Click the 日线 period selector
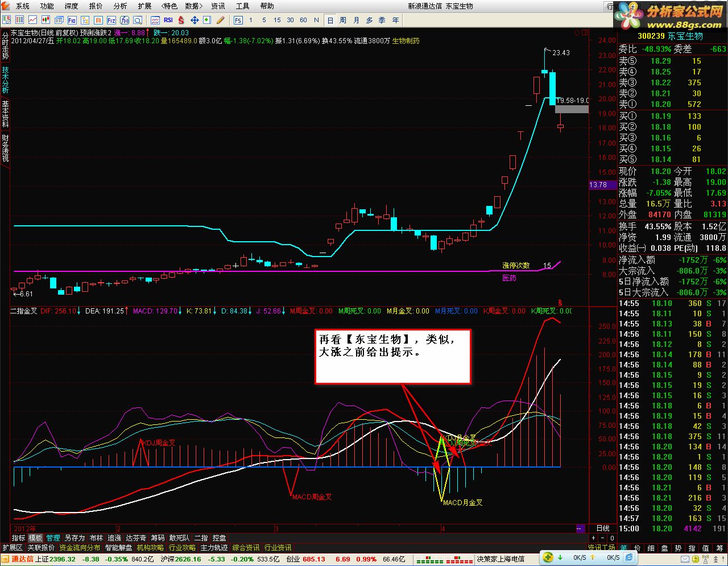The height and width of the screenshot is (566, 728). tap(602, 528)
